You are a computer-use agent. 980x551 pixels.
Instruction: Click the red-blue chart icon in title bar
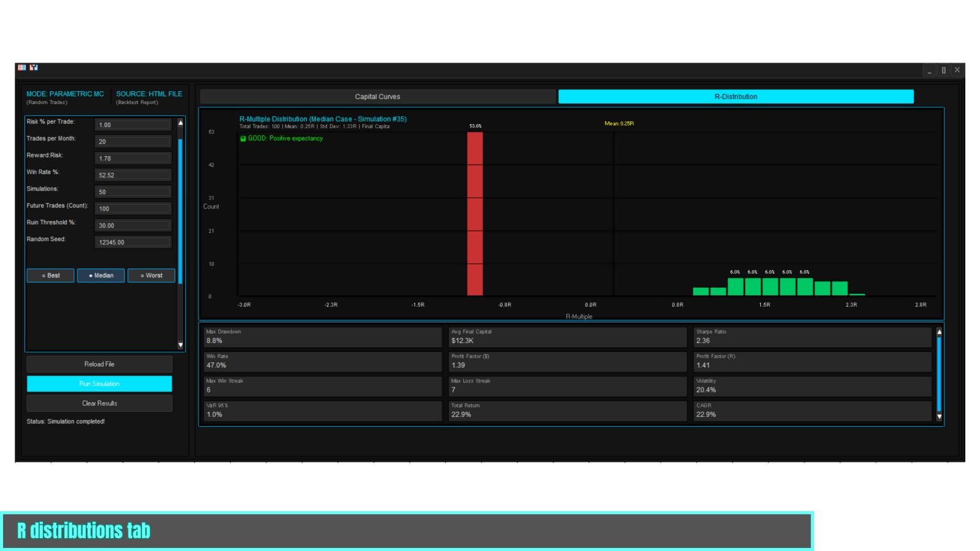(34, 67)
